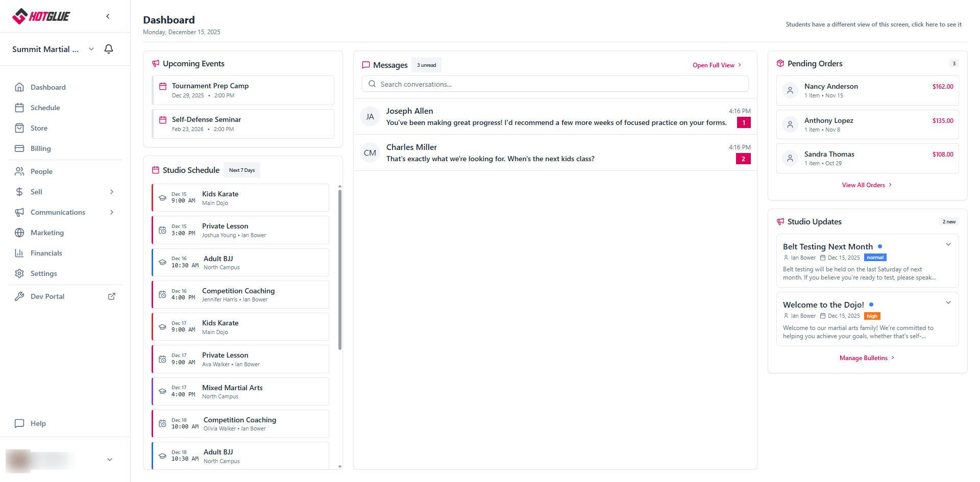The width and height of the screenshot is (980, 482).
Task: Select the Schedule calendar icon in sidebar
Action: (x=19, y=108)
